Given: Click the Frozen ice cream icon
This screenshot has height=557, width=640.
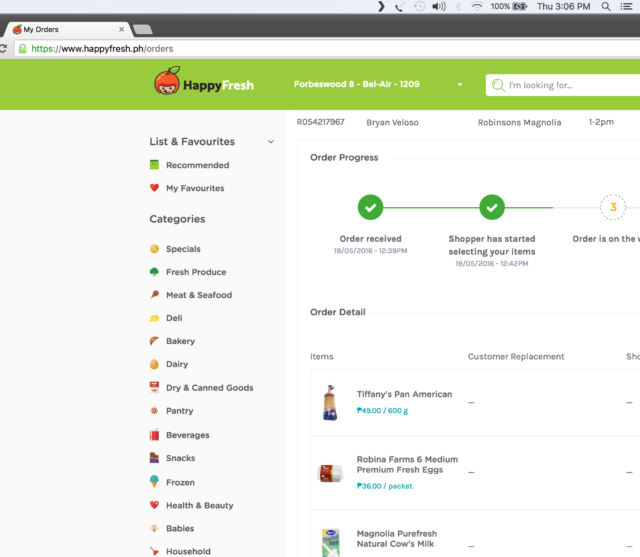Looking at the screenshot, I should 154,482.
